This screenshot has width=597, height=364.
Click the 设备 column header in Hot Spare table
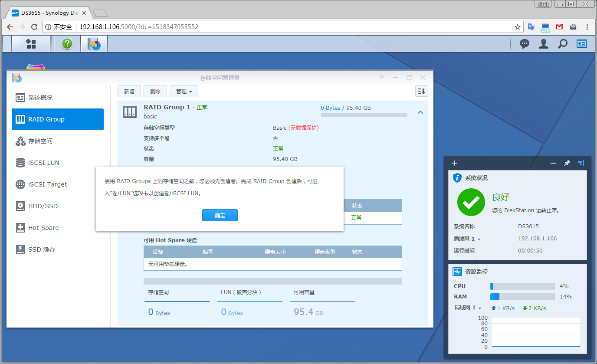click(x=158, y=252)
